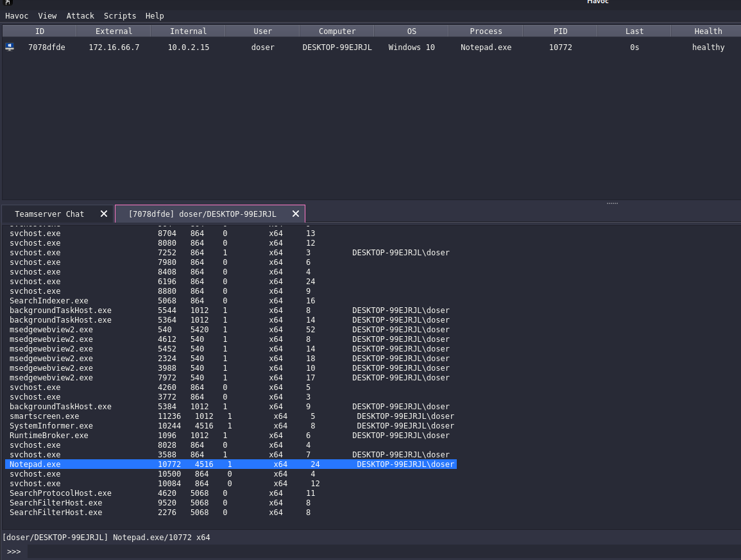
Task: Open the Attack menu
Action: point(80,15)
